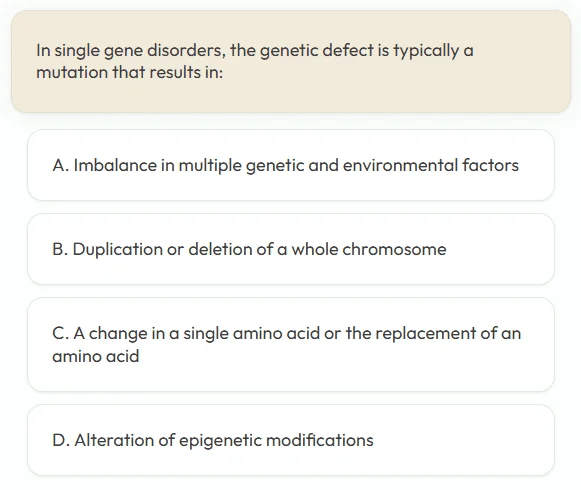The image size is (581, 490).
Task: Select option D about epigenetic modifications
Action: (291, 440)
